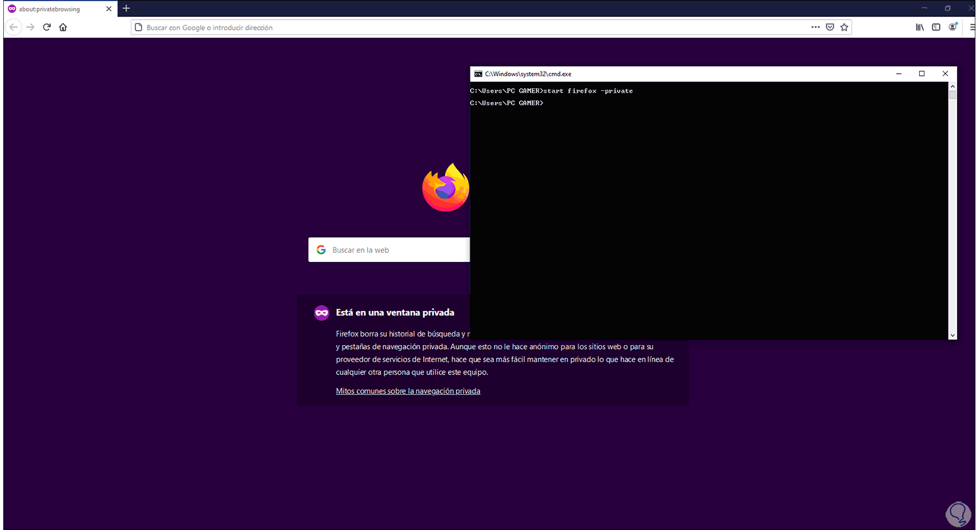The height and width of the screenshot is (530, 980).
Task: Click the empty 'C:\Users\PC GAMER>' prompt line
Action: pos(507,103)
